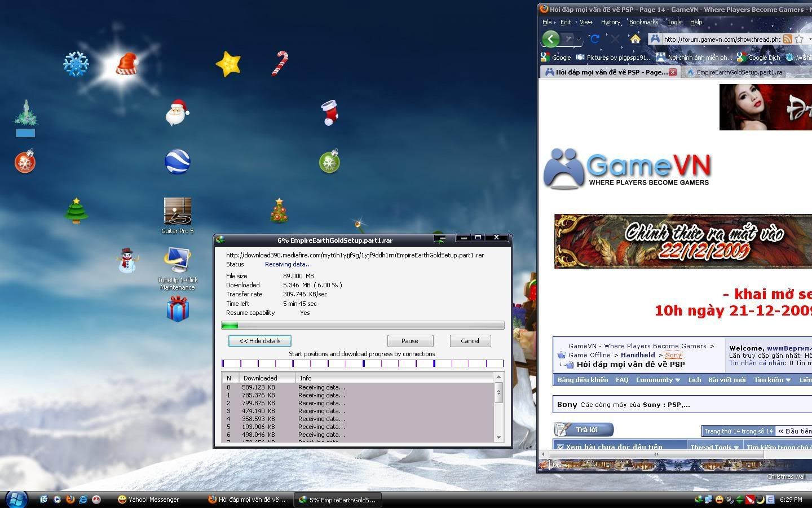Open the Internet Download Manager tray icon
The width and height of the screenshot is (812, 508).
[x=699, y=500]
